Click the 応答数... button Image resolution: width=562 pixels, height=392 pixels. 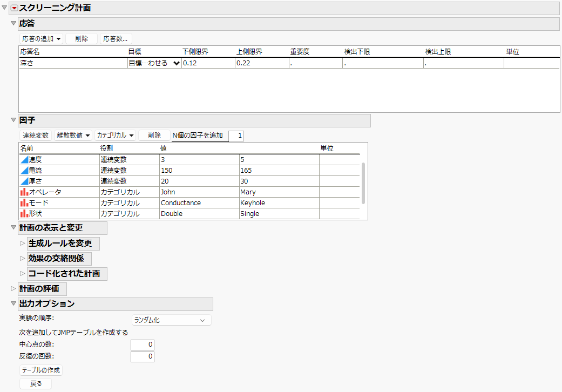(116, 39)
